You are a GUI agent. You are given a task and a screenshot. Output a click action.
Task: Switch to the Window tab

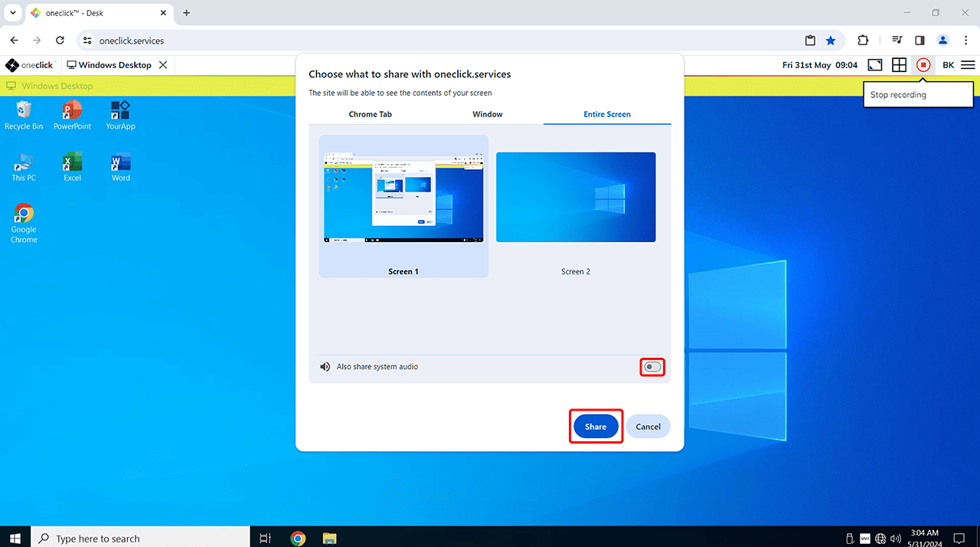coord(487,114)
